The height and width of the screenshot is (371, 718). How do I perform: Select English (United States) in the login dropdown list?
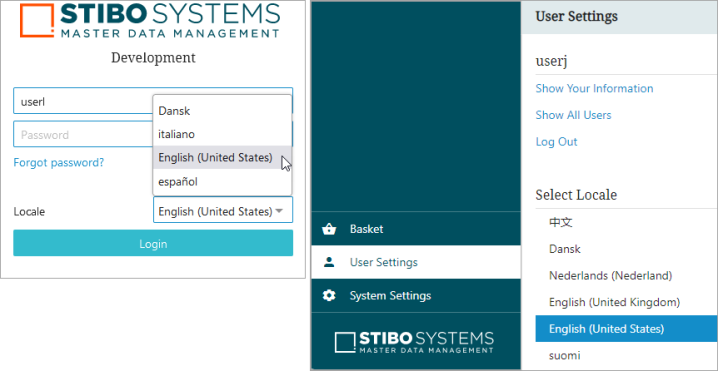[223, 158]
